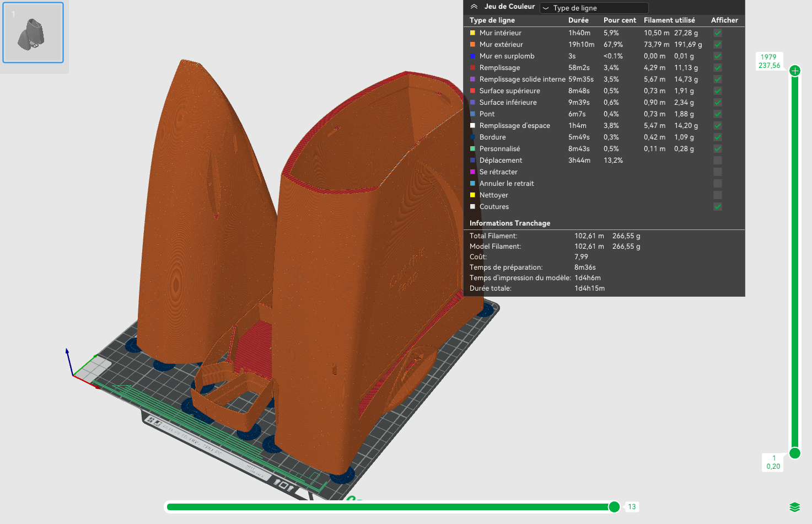Click the Coût value 7,99

coord(581,257)
